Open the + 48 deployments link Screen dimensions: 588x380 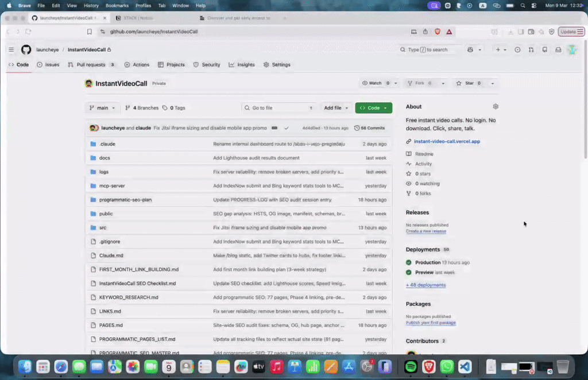(x=425, y=285)
